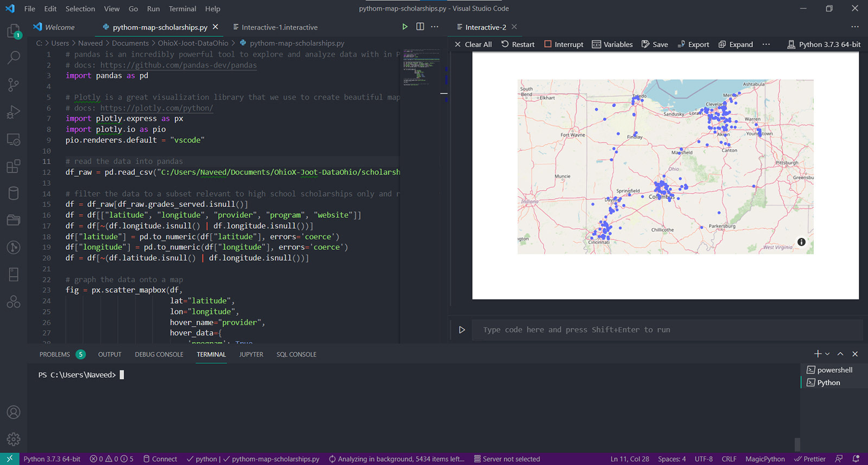Close the Interactive-2 tab
The height and width of the screenshot is (465, 868).
514,27
